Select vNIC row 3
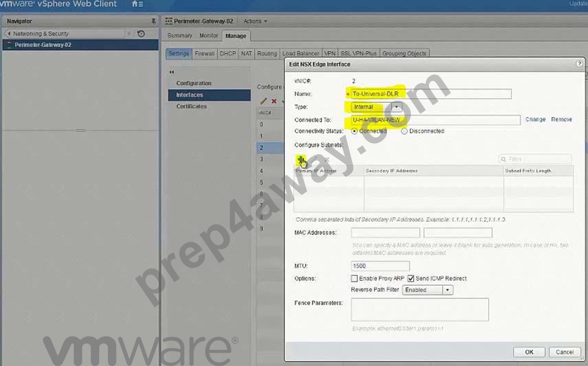Screen dimensions: 588x366 (270, 159)
